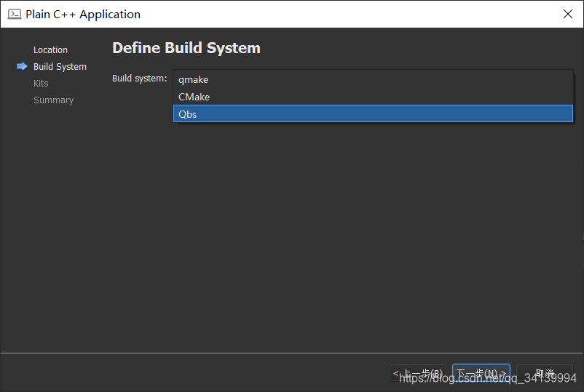This screenshot has height=392, width=584.
Task: Select qmake from build system list
Action: click(373, 79)
